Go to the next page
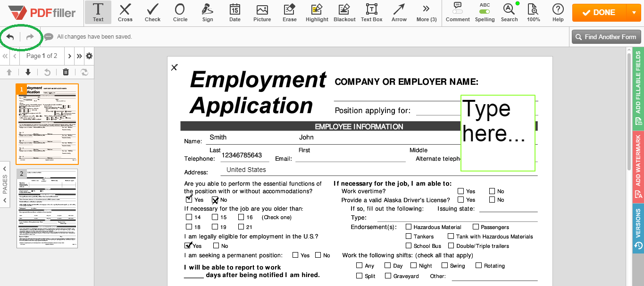 (x=69, y=56)
